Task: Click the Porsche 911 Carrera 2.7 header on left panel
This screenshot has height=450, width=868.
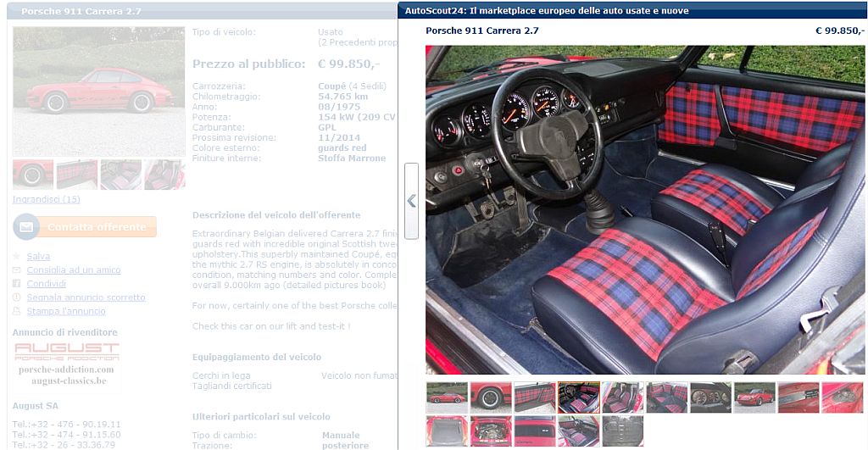Action: pos(81,11)
